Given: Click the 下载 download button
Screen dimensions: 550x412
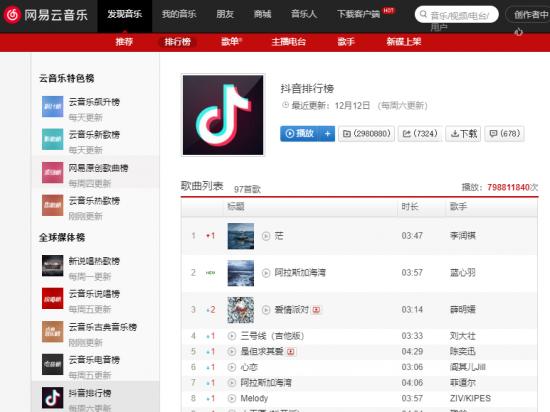Looking at the screenshot, I should [463, 134].
